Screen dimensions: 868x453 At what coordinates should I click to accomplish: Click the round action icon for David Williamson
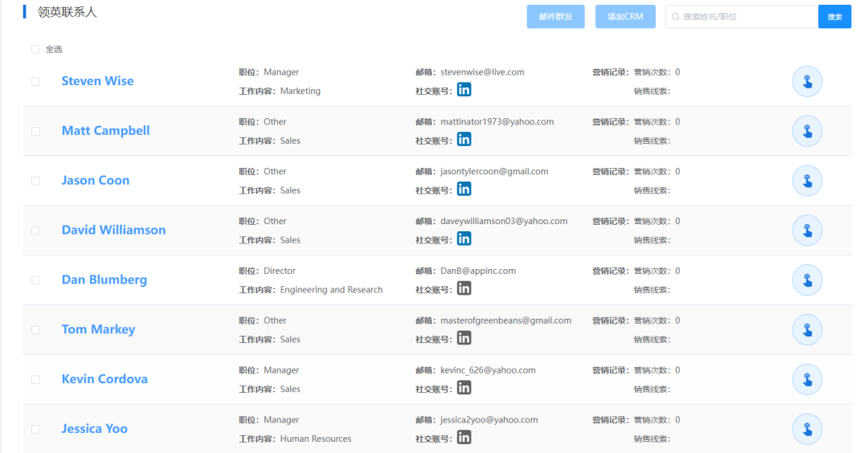[x=807, y=231]
